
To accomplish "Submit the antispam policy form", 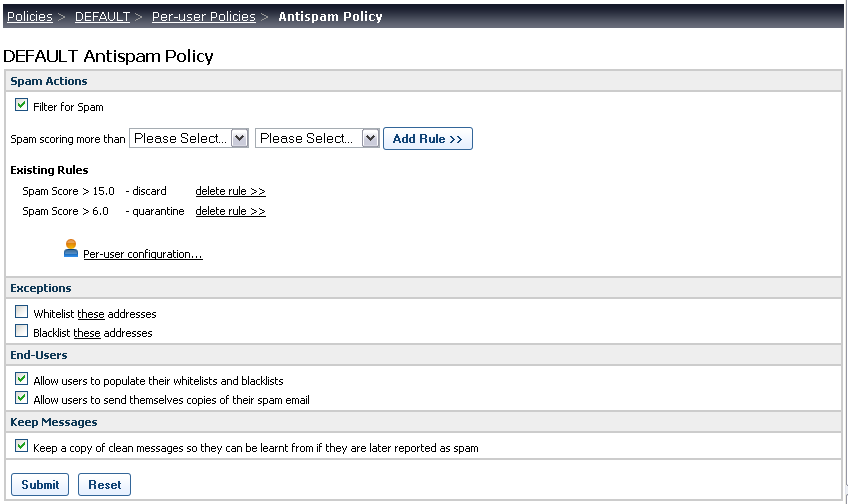I will 40,485.
